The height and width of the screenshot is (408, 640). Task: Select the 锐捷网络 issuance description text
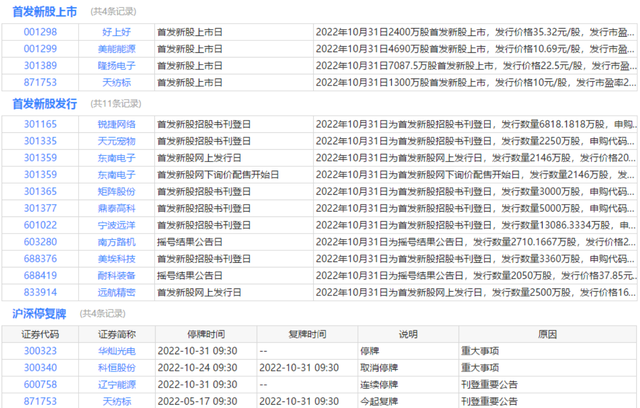tap(476, 124)
